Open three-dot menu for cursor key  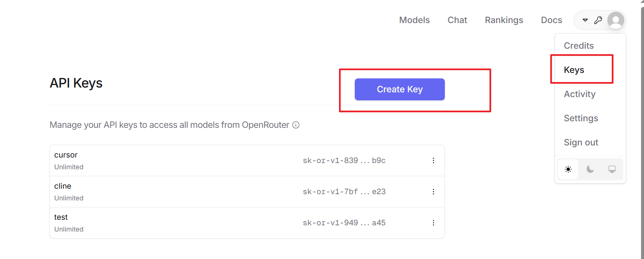pos(433,160)
